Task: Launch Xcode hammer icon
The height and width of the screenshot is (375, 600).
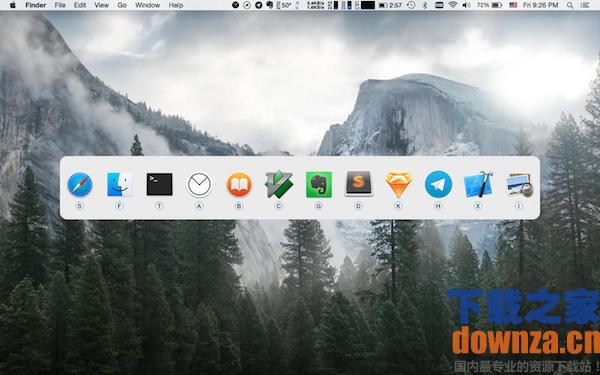Action: pyautogui.click(x=478, y=184)
